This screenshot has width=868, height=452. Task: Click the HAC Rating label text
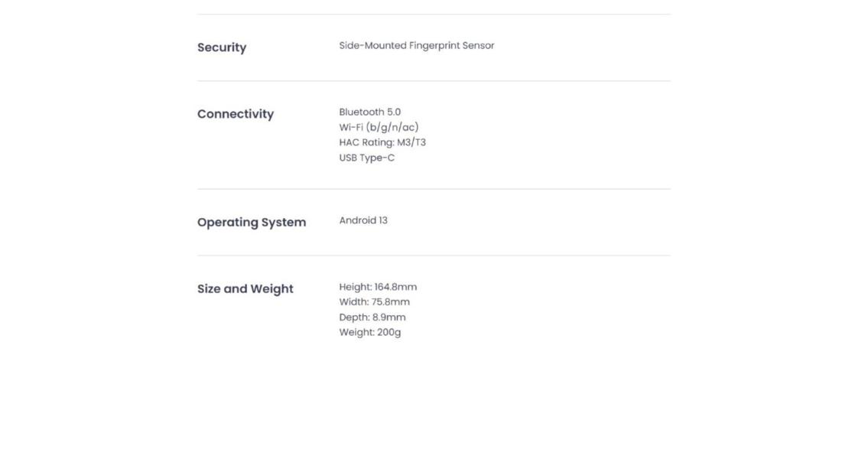[366, 143]
